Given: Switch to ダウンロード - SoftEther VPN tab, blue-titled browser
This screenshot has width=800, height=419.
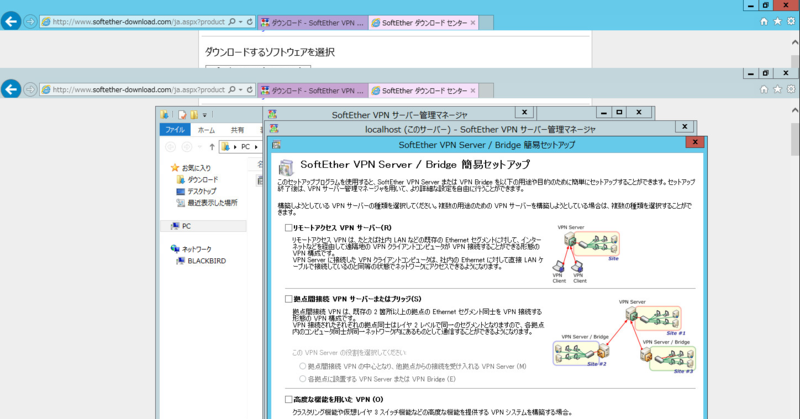Looking at the screenshot, I should 313,22.
